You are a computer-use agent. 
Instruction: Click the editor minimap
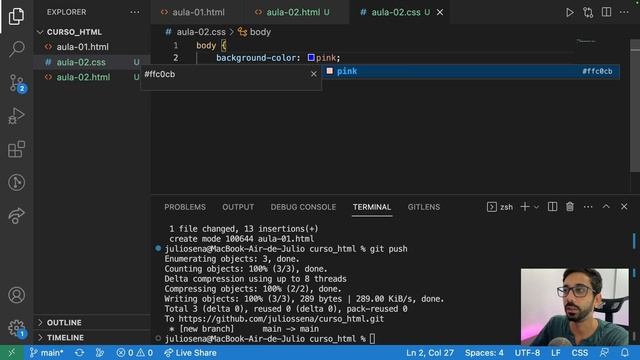[586, 41]
